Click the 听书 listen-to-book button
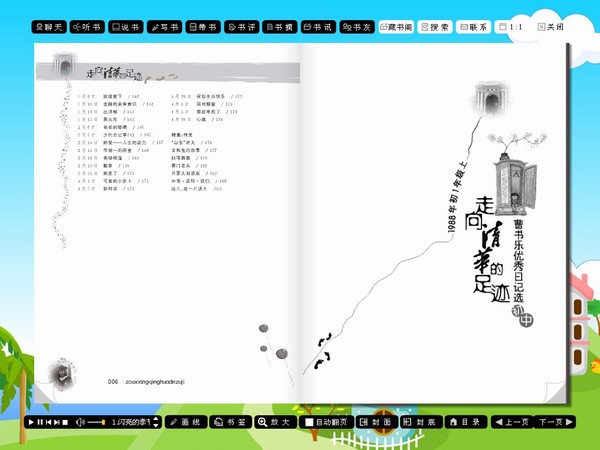600x450 pixels. [87, 27]
